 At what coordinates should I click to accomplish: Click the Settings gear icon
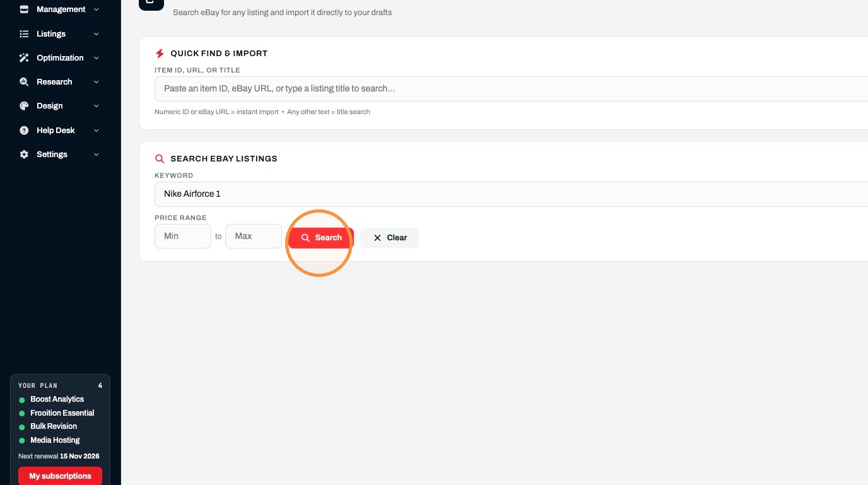[24, 155]
